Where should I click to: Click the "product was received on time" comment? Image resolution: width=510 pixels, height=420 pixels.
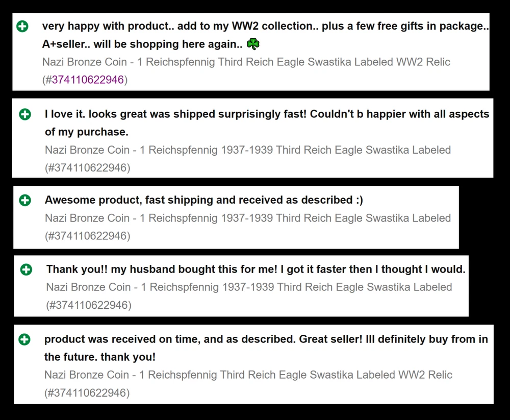266,339
